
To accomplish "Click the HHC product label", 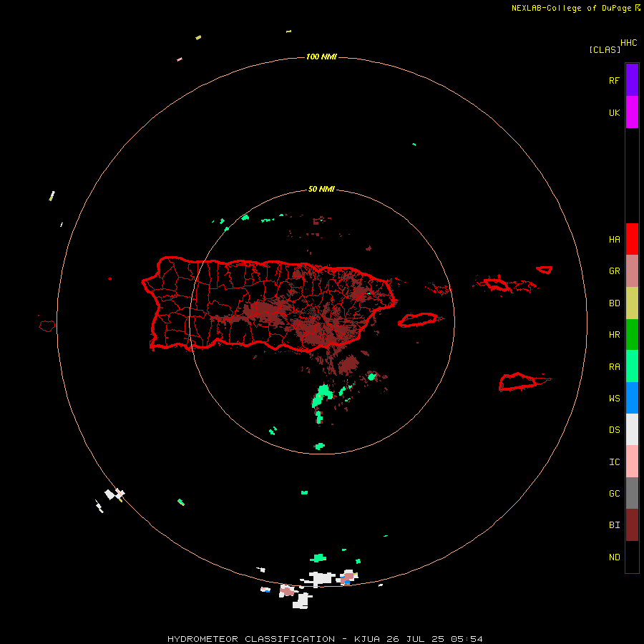I will pos(628,43).
